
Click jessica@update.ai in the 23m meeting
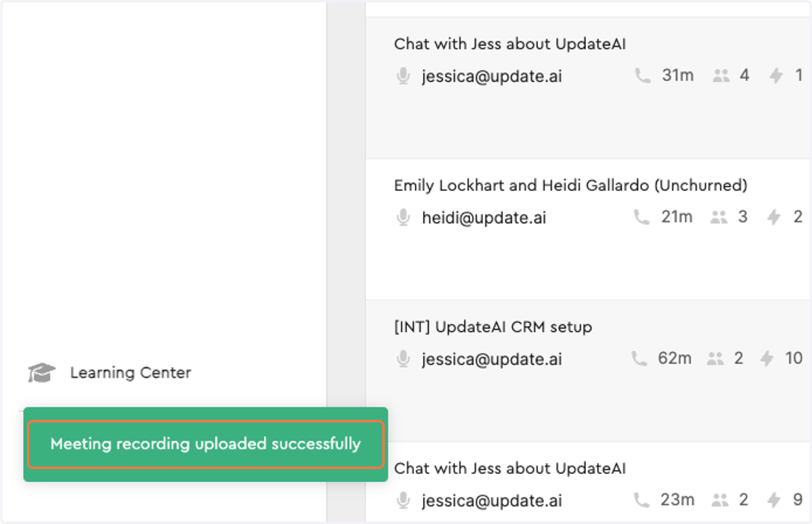pyautogui.click(x=492, y=500)
